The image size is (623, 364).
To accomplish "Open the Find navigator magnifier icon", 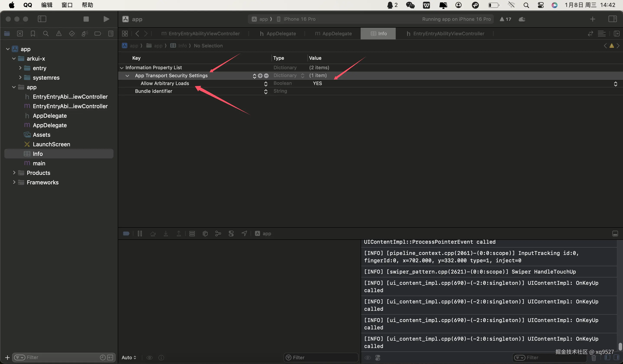I will coord(46,34).
